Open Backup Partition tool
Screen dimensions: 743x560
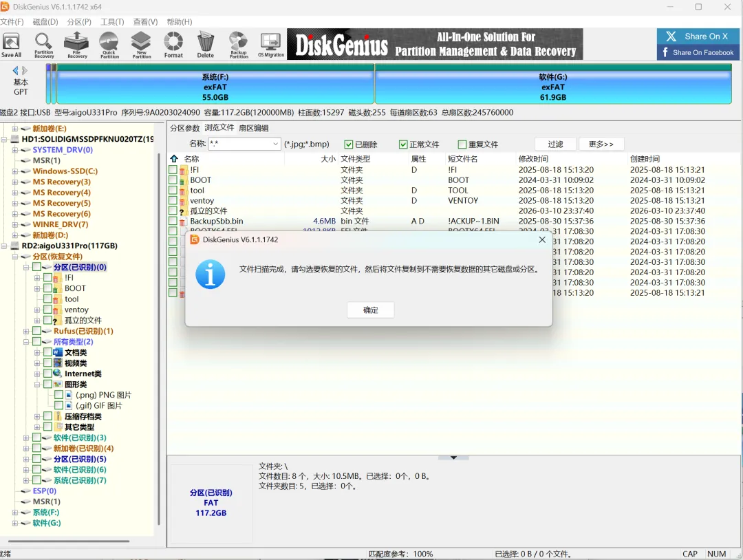(x=238, y=45)
